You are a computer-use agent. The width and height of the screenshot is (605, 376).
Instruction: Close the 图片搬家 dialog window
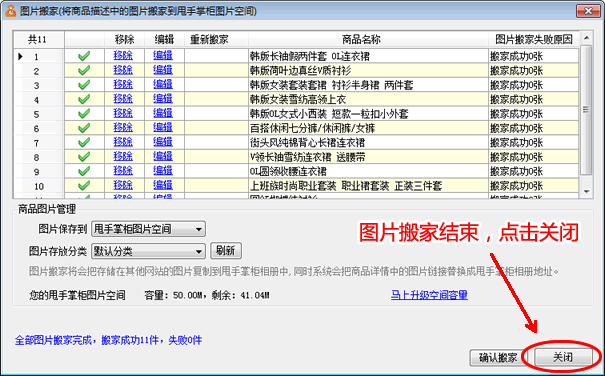tap(588, 11)
